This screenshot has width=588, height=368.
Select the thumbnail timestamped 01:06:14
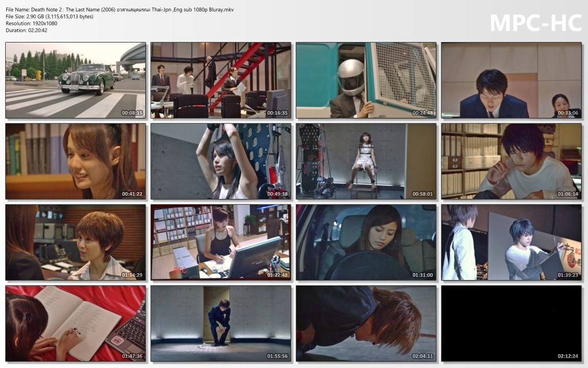(x=511, y=161)
